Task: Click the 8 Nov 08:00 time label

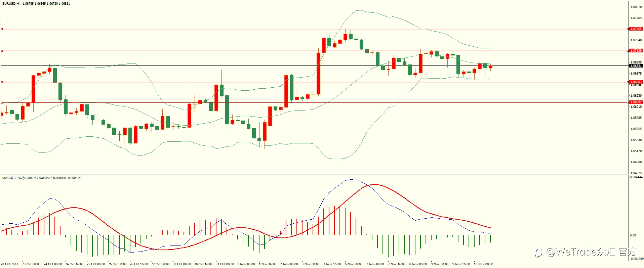Action: [418, 264]
